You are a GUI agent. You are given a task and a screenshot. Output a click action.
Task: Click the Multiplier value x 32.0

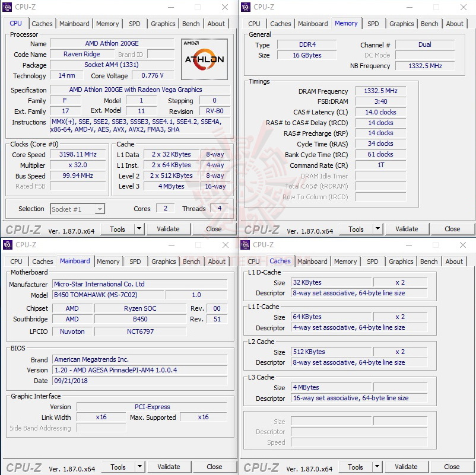78,165
